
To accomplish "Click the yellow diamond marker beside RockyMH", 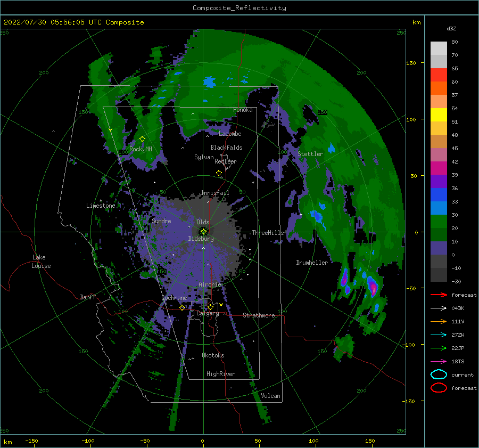I will pyautogui.click(x=142, y=139).
